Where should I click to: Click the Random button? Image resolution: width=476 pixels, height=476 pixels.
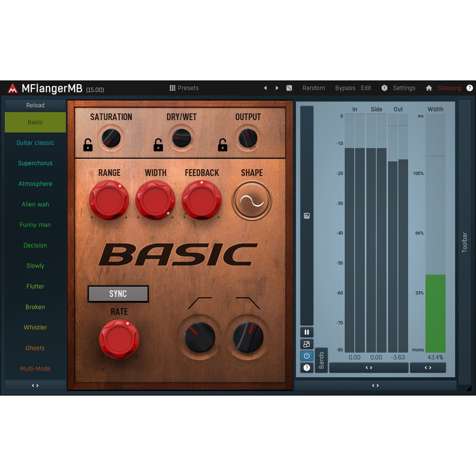[x=314, y=88]
